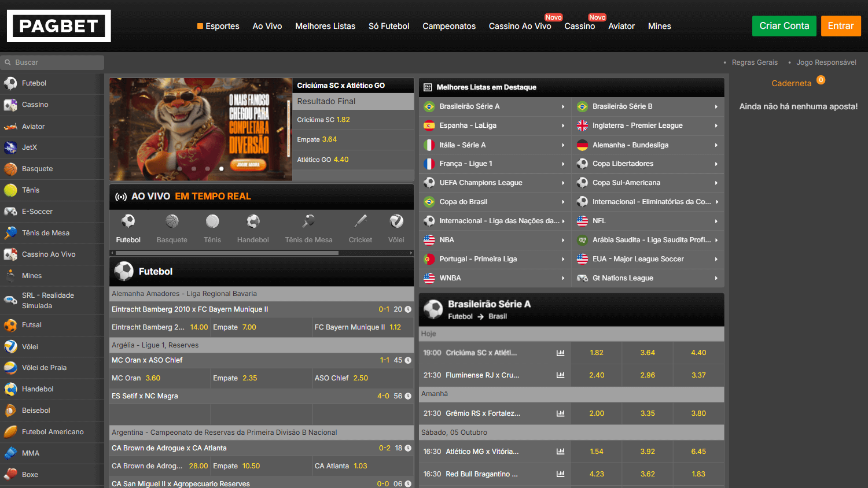The image size is (868, 488).
Task: Open Mines in the left sidebar
Action: pyautogui.click(x=52, y=276)
